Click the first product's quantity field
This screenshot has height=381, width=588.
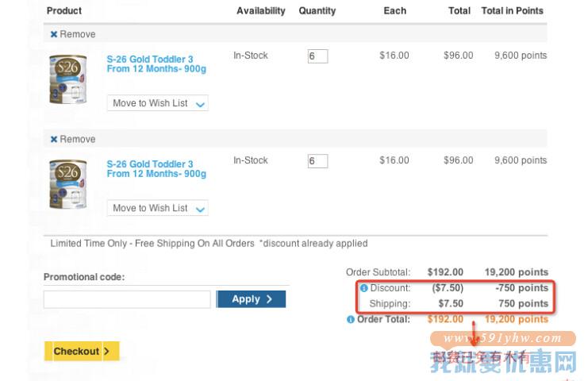coord(317,56)
